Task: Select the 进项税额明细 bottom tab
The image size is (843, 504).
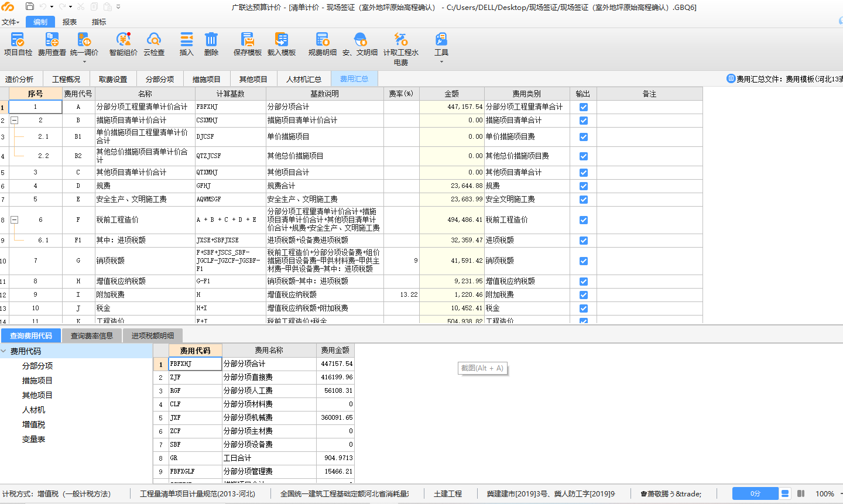Action: (153, 335)
